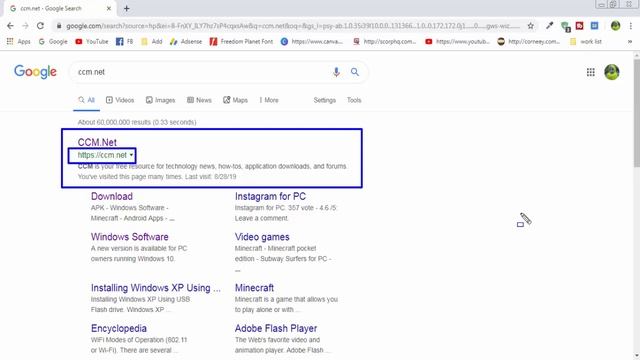This screenshot has width=640, height=360.
Task: Select the All results tab
Action: click(87, 100)
